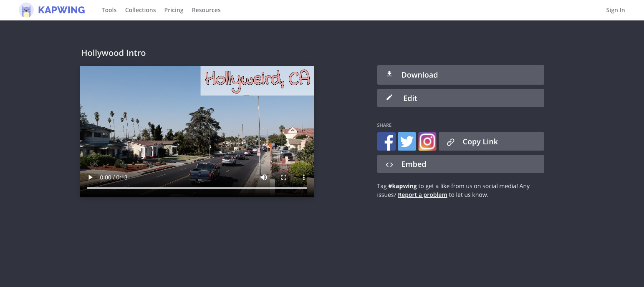Copy Link to the video
Screen dimensions: 644x287
tap(491, 142)
